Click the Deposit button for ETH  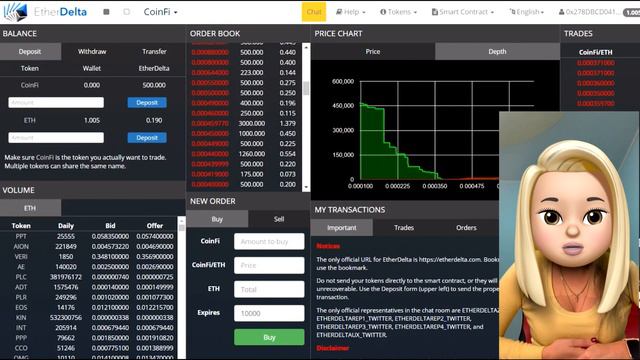point(147,138)
